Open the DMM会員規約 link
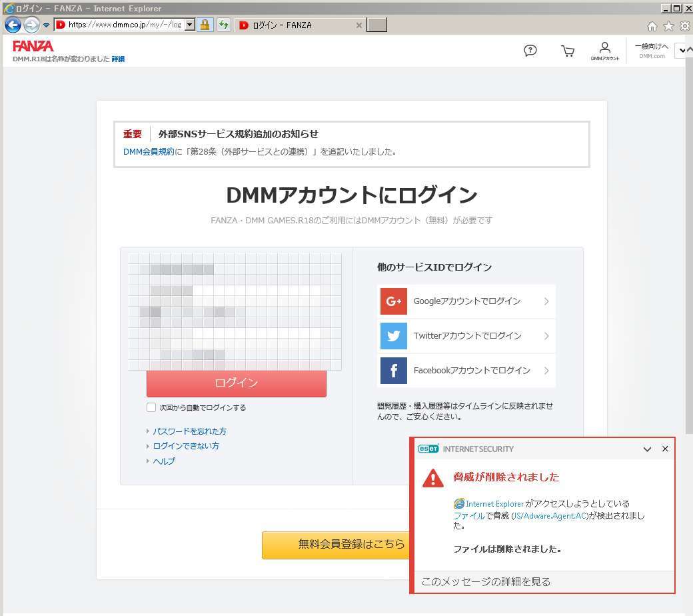 coord(149,152)
